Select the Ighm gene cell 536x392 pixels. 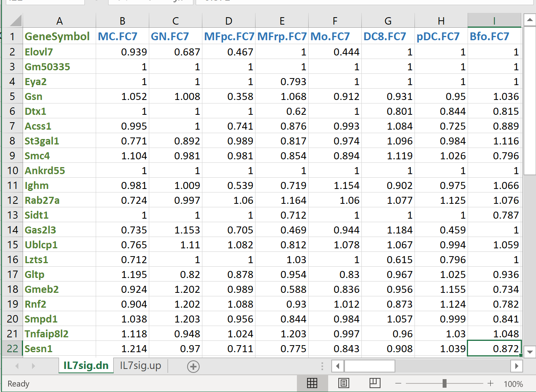tap(59, 185)
